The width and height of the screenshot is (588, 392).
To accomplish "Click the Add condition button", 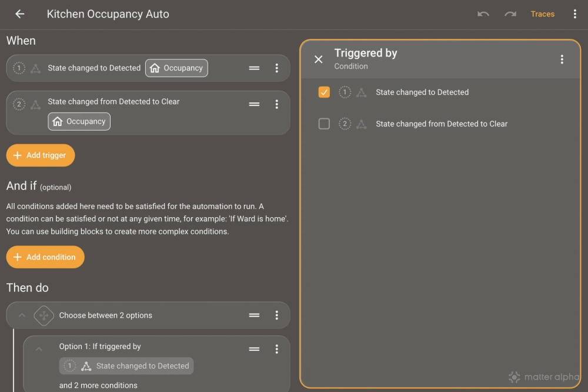I will 45,257.
